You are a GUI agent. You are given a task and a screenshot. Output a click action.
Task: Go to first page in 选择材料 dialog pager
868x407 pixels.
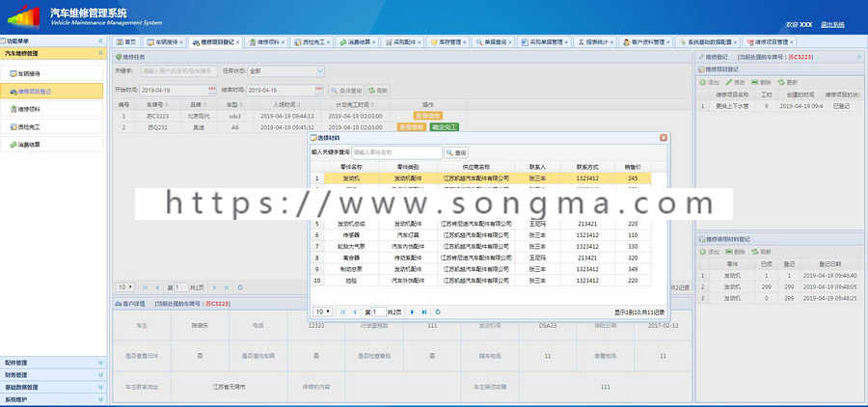[x=342, y=312]
